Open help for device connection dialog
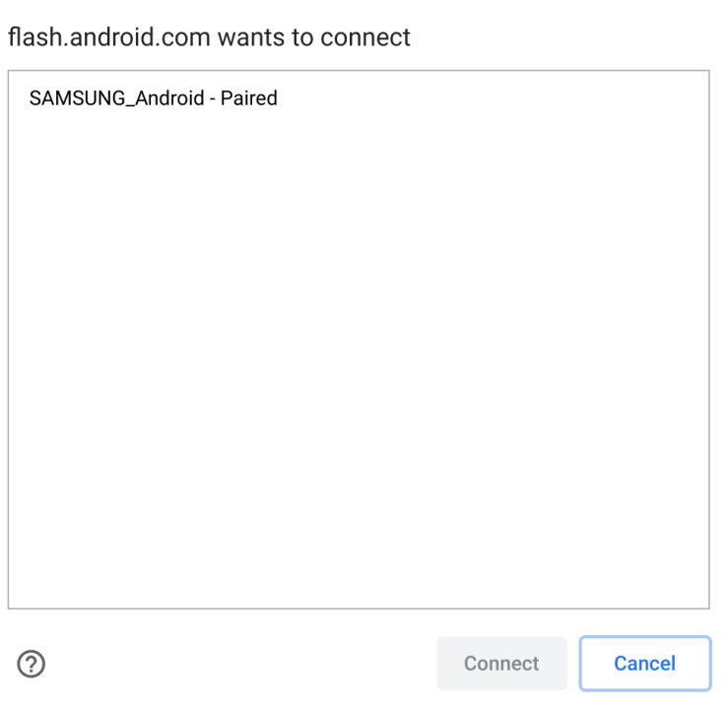Viewport: 728px width, 704px height. pyautogui.click(x=30, y=663)
